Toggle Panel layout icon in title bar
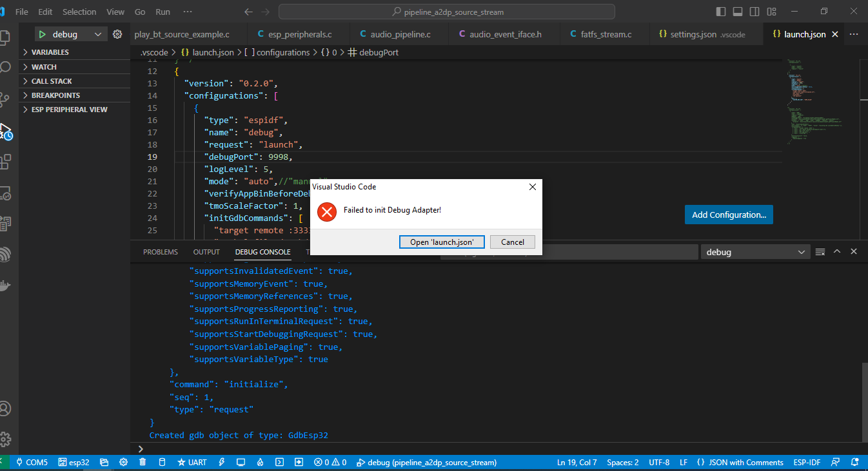Screen dimensions: 868x471 (x=738, y=12)
